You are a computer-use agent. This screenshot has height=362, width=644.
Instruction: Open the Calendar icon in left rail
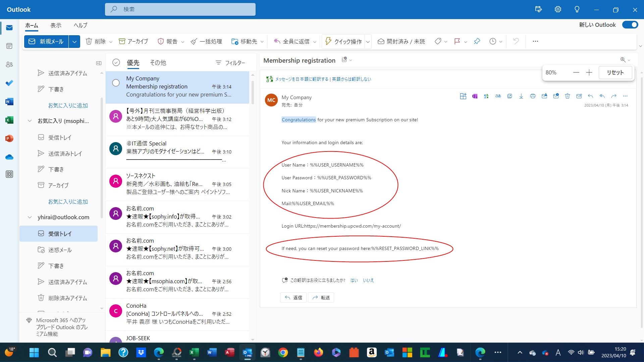pos(9,46)
